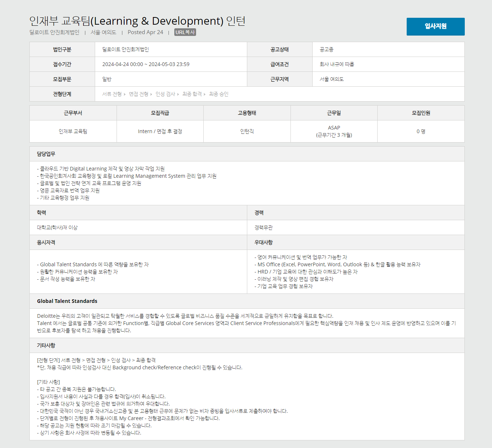This screenshot has width=492, height=448.
Task: Click 서울 여의도 location under title
Action: (103, 32)
